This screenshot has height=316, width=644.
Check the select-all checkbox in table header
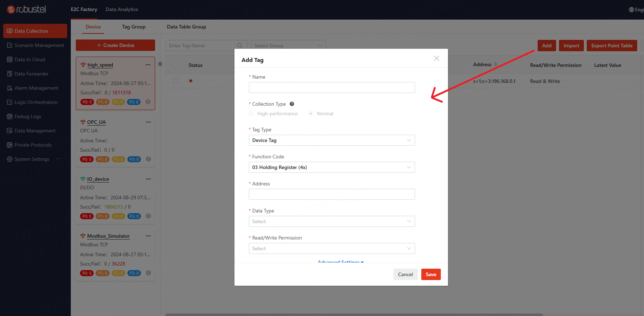(x=175, y=65)
